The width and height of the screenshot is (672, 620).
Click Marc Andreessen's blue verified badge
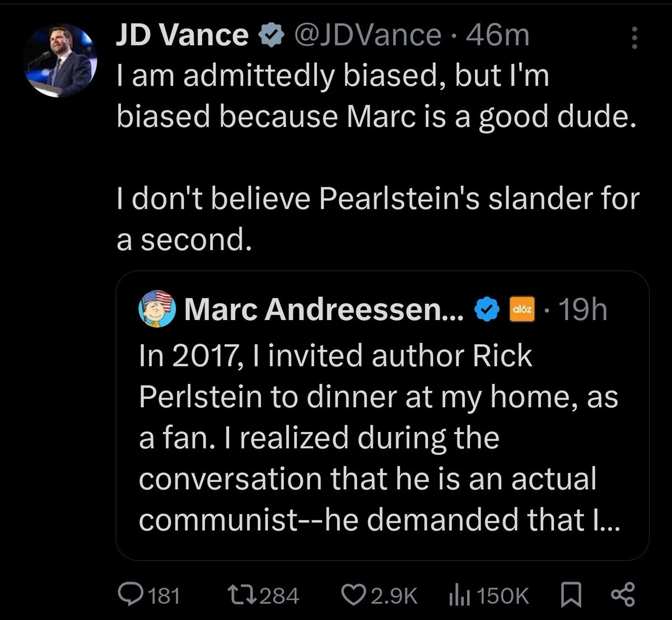coord(486,309)
